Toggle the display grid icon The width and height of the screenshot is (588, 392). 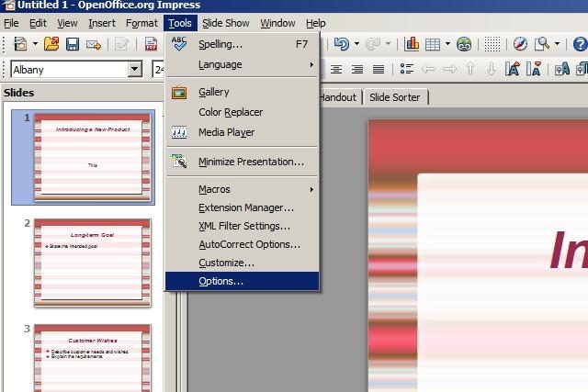492,44
